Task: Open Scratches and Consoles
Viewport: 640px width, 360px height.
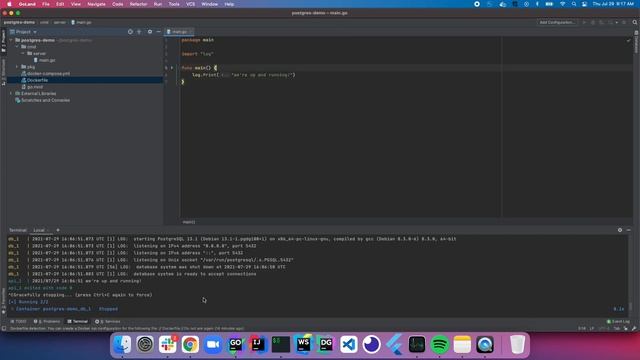Action: [42, 100]
